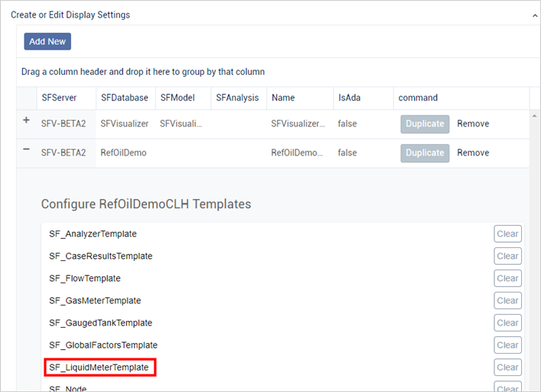Clear the SF_FlowTemplate template
The width and height of the screenshot is (541, 392).
(507, 279)
